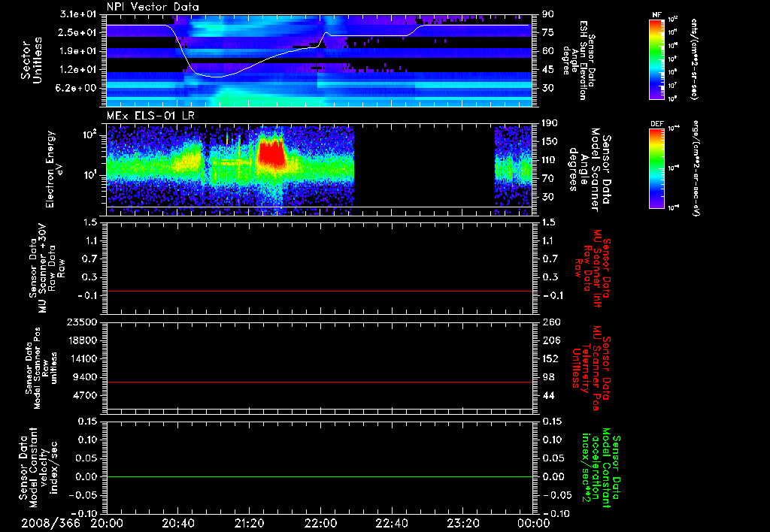The image size is (770, 532).
Task: Select the 'NPI Vector Data' panel title
Action: click(x=153, y=7)
